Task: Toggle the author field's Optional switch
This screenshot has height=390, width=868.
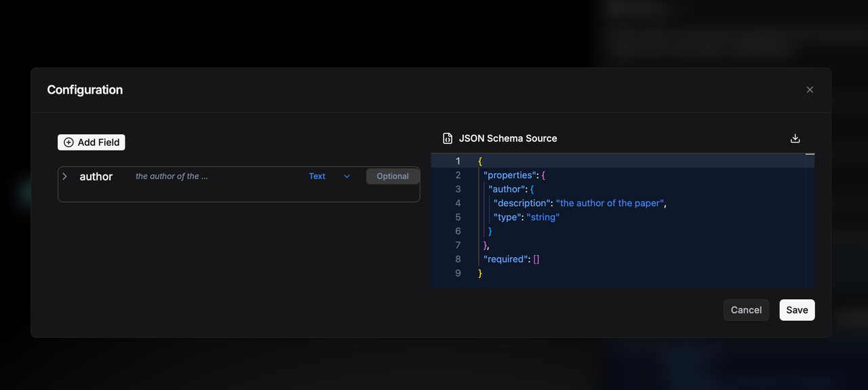Action: [393, 176]
